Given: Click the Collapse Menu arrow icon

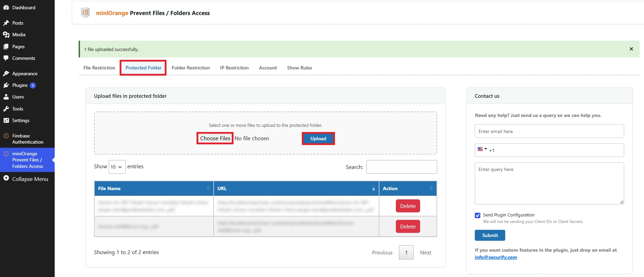Looking at the screenshot, I should pyautogui.click(x=6, y=178).
